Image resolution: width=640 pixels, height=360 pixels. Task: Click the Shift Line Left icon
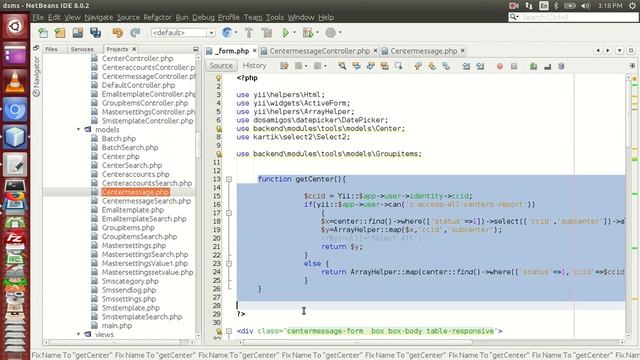(x=466, y=66)
